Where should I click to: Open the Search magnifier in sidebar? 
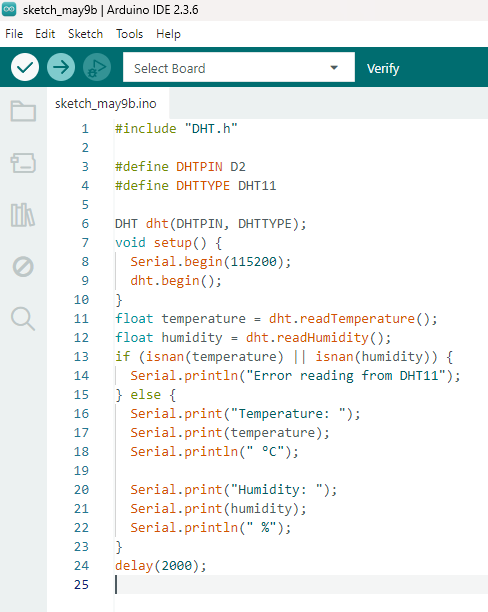click(x=23, y=319)
